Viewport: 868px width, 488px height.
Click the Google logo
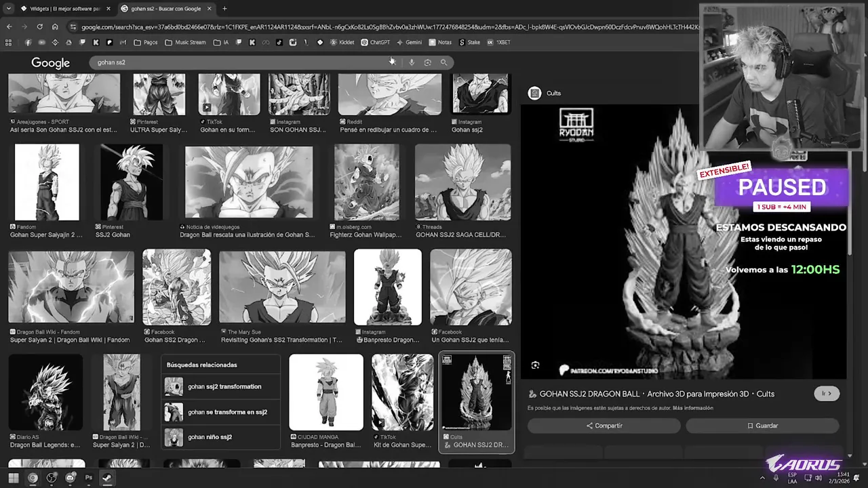pyautogui.click(x=50, y=62)
